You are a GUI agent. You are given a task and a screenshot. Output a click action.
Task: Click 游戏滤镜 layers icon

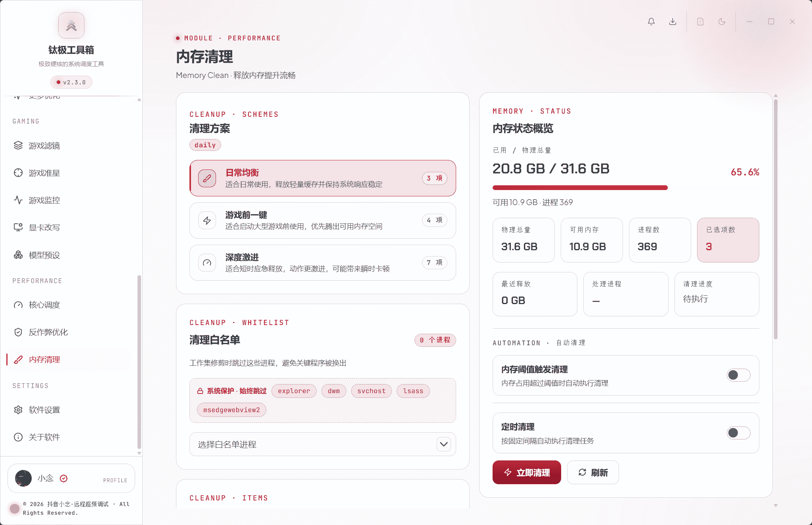[18, 145]
